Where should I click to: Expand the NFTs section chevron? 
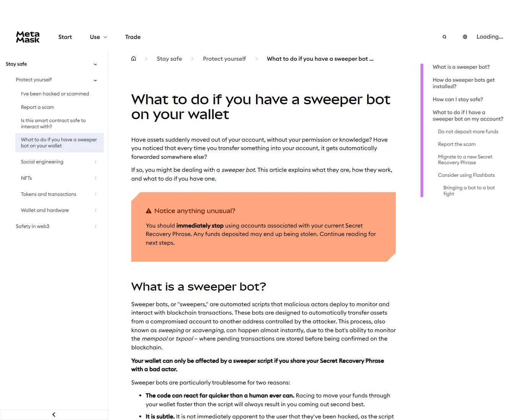(x=95, y=178)
